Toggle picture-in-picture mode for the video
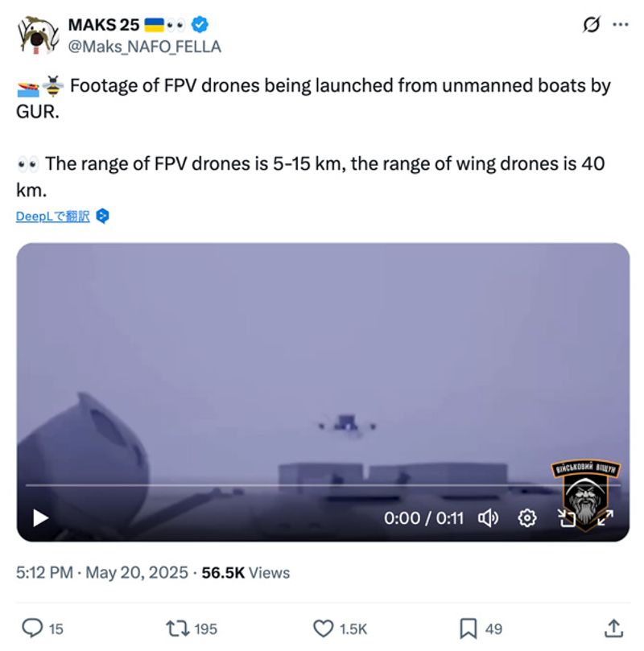Screen dimensions: 644x651 566,518
